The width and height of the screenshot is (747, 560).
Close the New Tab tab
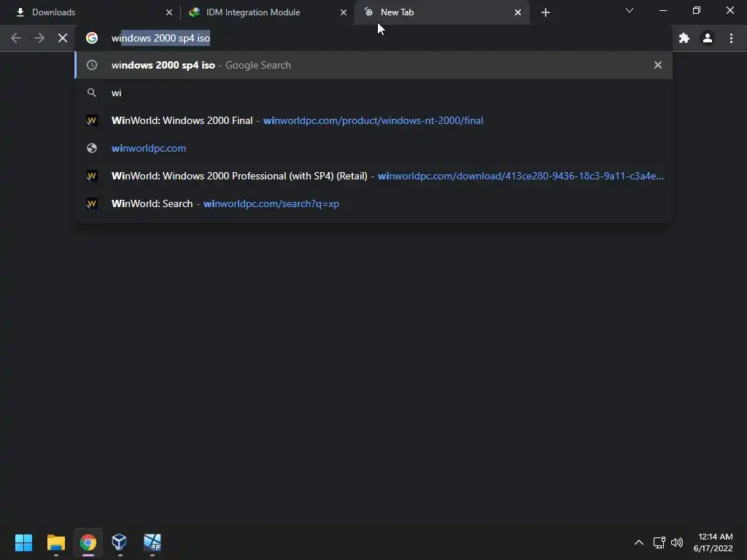click(518, 12)
